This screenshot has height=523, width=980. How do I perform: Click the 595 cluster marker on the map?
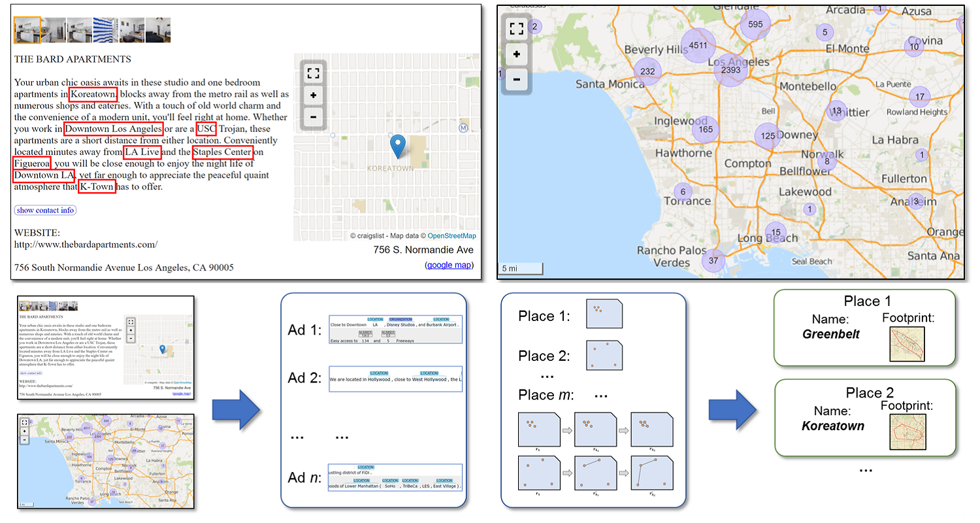755,25
